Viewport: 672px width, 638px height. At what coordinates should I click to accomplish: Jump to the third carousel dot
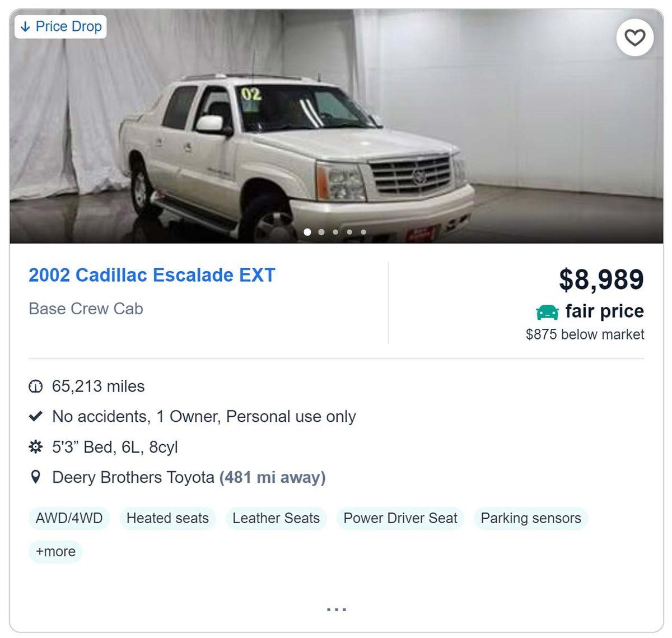335,232
